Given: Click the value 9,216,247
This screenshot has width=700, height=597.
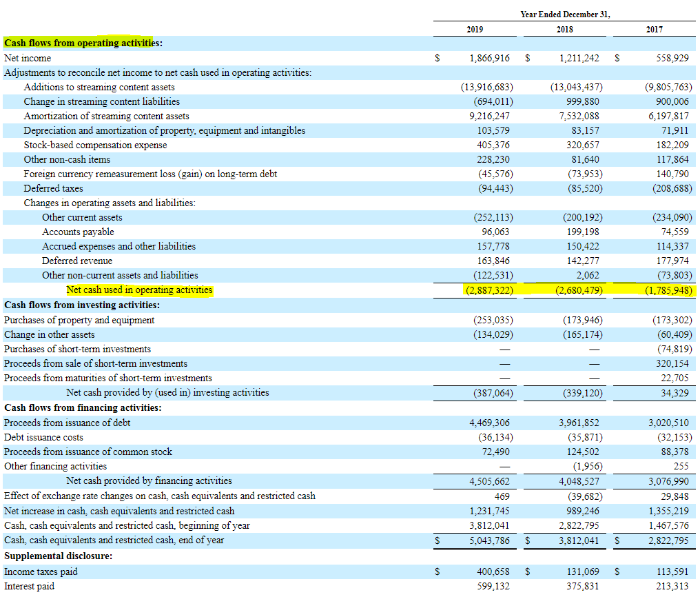Looking at the screenshot, I should (489, 116).
